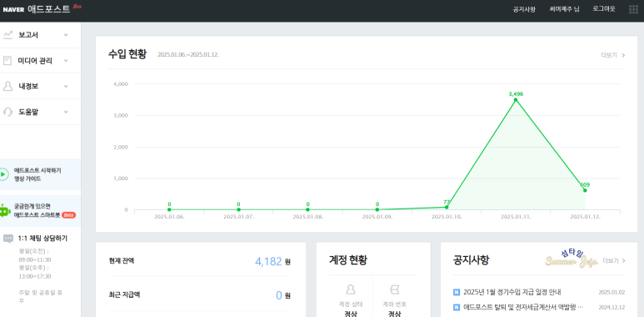Image resolution: width=644 pixels, height=317 pixels.
Task: Click the 계정 상태 person icon
Action: pyautogui.click(x=351, y=289)
